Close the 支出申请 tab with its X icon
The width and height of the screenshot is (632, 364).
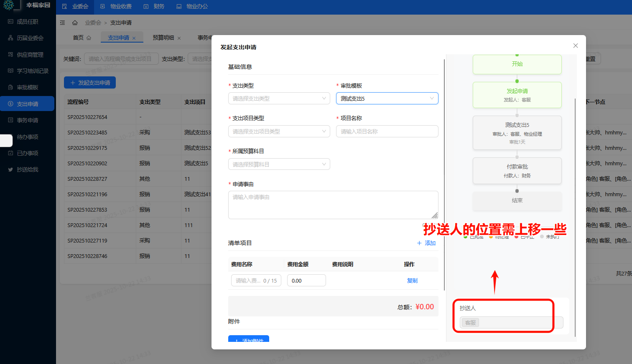coord(134,38)
